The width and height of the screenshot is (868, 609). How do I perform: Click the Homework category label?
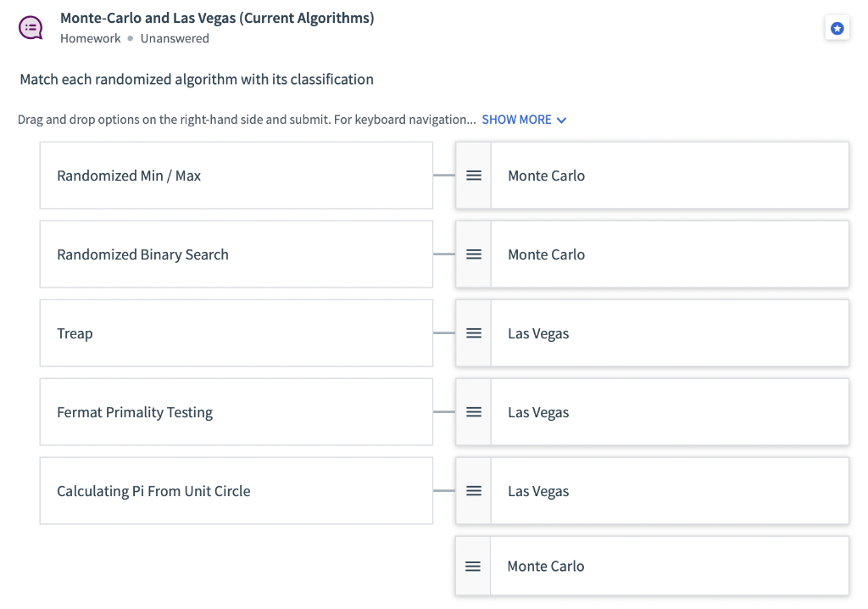pyautogui.click(x=90, y=38)
